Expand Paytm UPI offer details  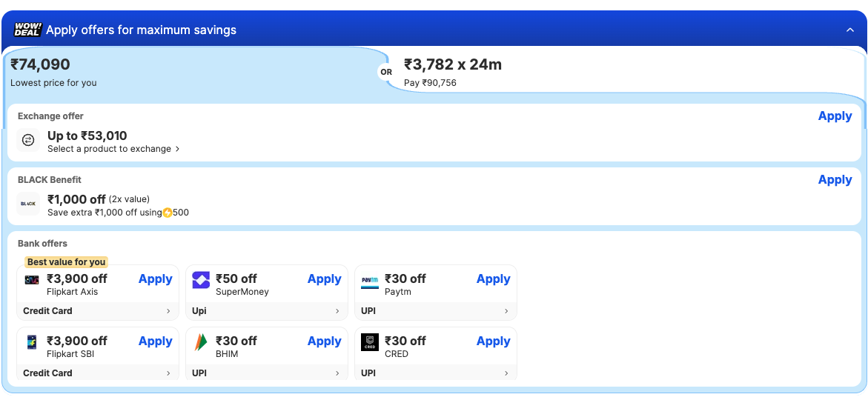[x=436, y=311]
